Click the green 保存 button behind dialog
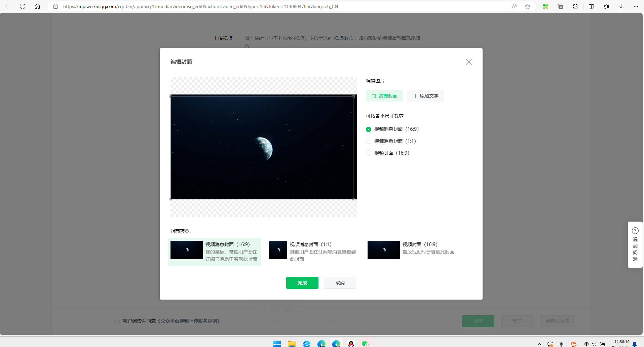 [x=478, y=321]
